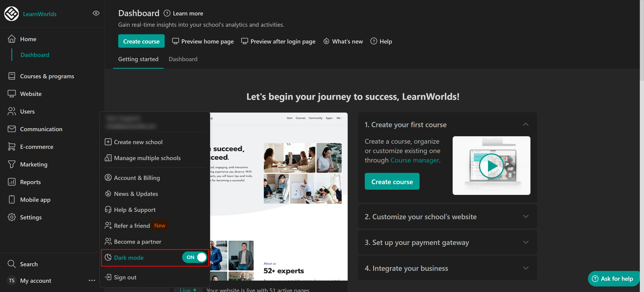
Task: Select Account & Billing menu entry
Action: [137, 178]
